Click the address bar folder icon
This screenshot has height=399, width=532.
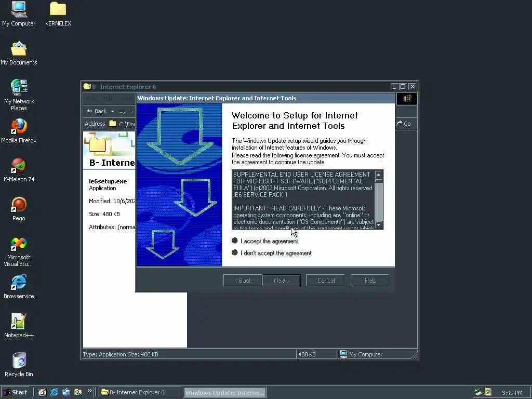point(113,124)
